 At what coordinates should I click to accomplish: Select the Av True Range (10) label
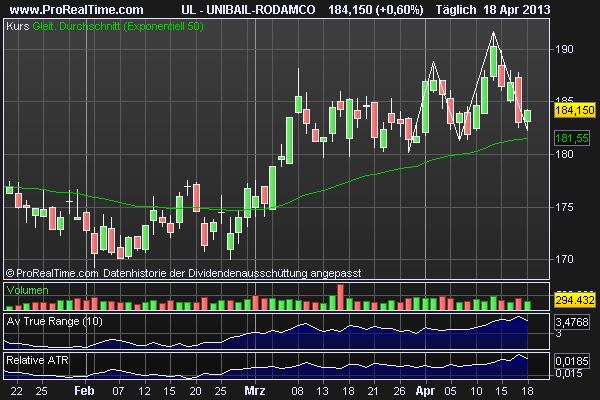point(54,321)
